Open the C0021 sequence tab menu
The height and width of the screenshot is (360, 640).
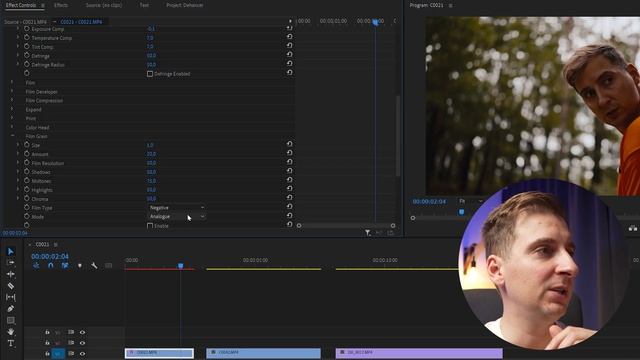coord(56,244)
